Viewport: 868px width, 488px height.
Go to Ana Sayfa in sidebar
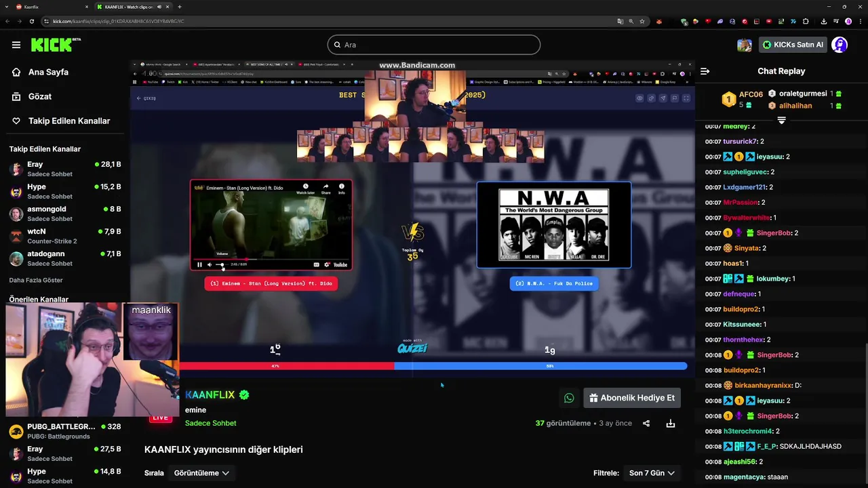click(x=41, y=72)
